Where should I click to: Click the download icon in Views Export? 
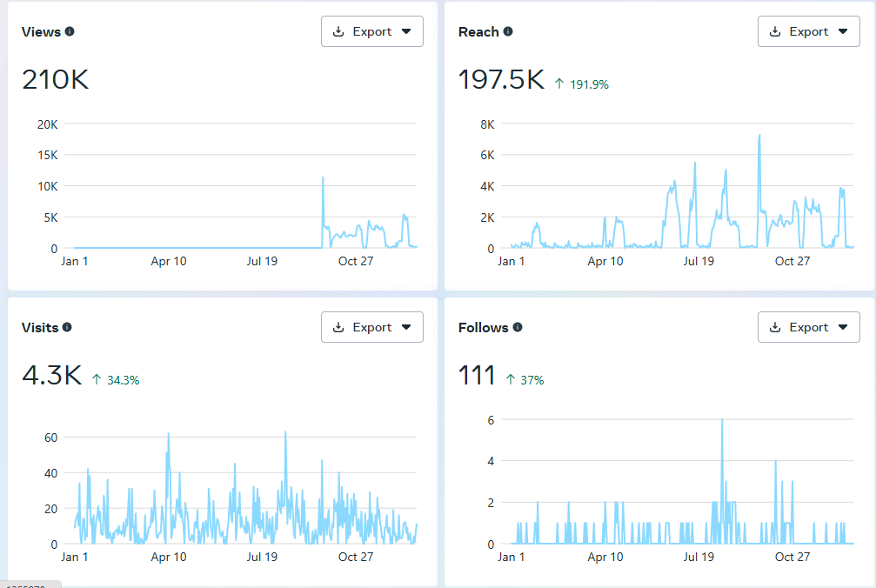coord(338,32)
